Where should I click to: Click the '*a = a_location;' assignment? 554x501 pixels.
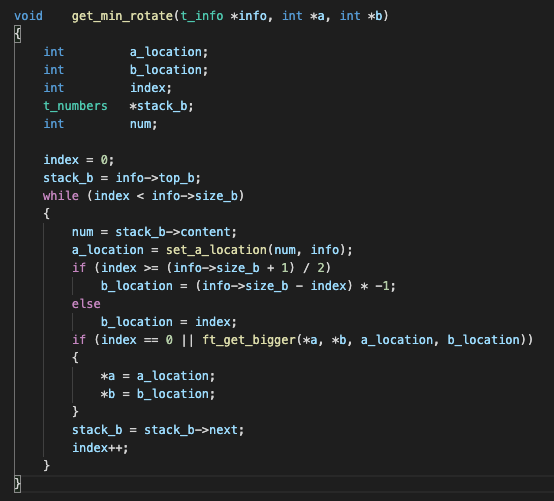click(158, 376)
